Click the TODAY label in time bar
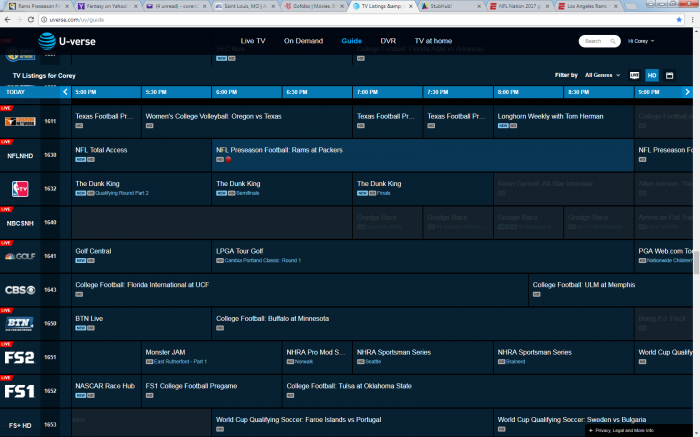This screenshot has height=437, width=700. tap(16, 92)
